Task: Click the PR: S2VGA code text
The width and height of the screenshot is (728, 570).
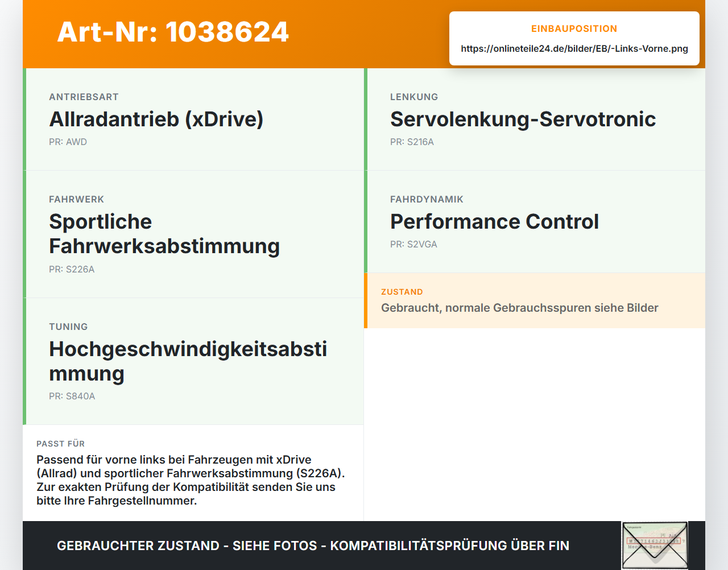Action: [x=413, y=244]
